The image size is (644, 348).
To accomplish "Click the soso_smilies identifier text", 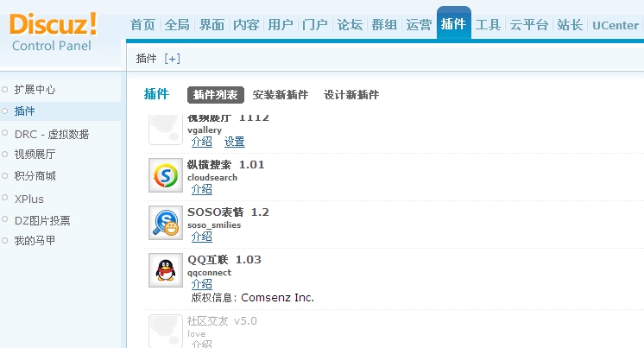I will point(214,225).
